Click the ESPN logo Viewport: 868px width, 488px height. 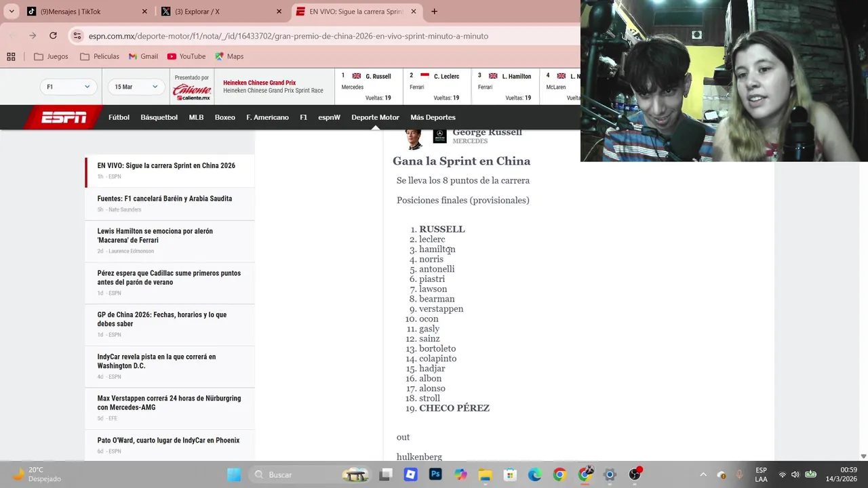tap(64, 117)
